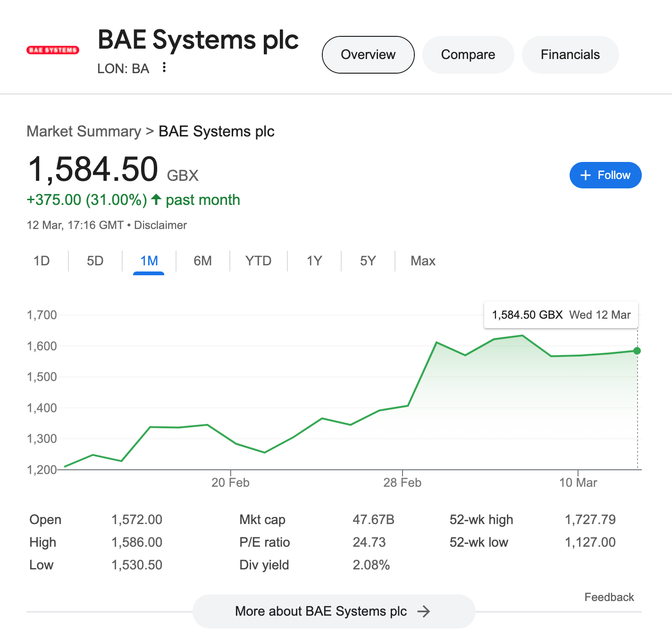
Task: Click the BAE Systems red logo
Action: click(x=53, y=50)
